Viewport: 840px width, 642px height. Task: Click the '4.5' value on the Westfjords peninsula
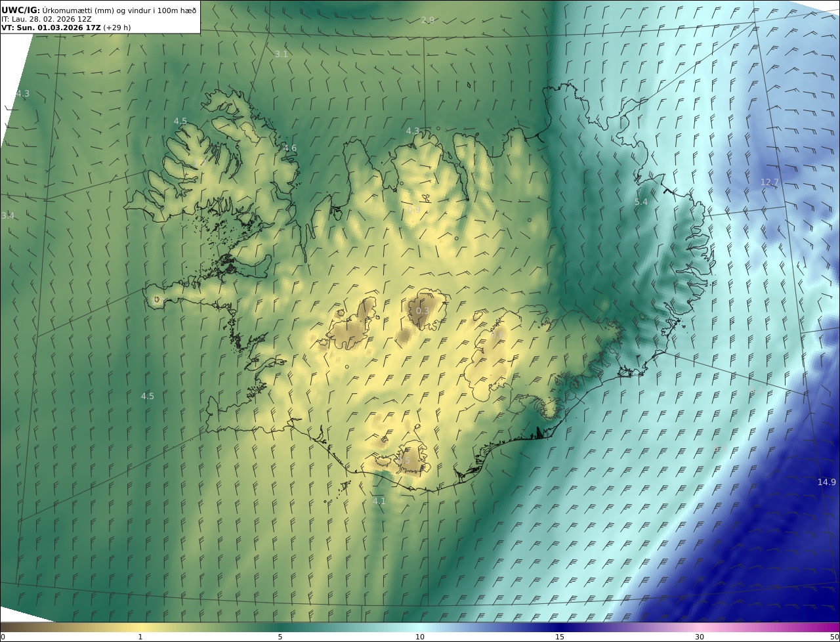coord(180,121)
